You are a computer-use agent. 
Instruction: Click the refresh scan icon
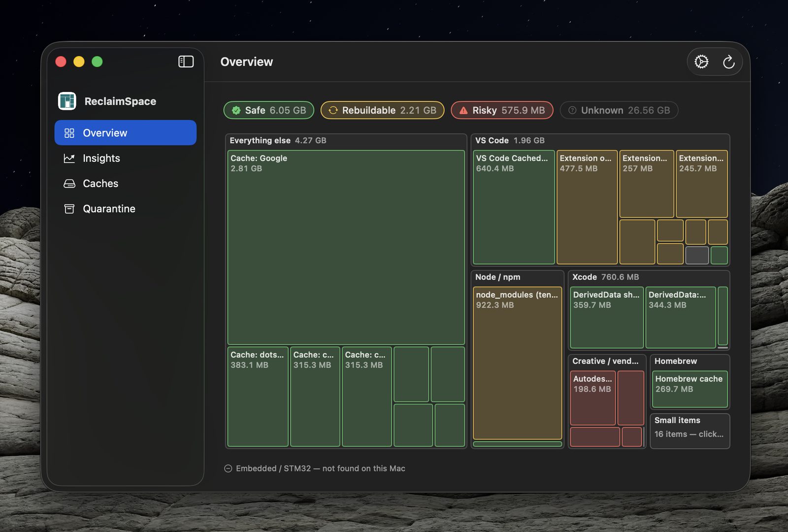pos(728,62)
